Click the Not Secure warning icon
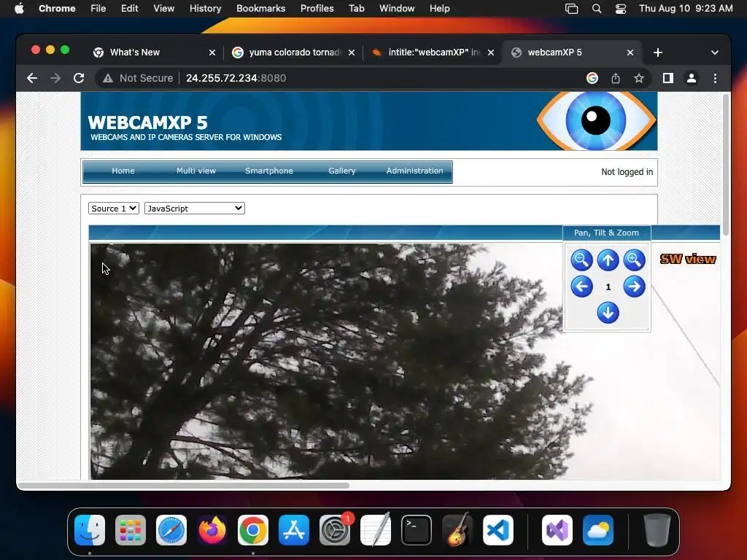Screen dimensions: 747x560 (108, 78)
